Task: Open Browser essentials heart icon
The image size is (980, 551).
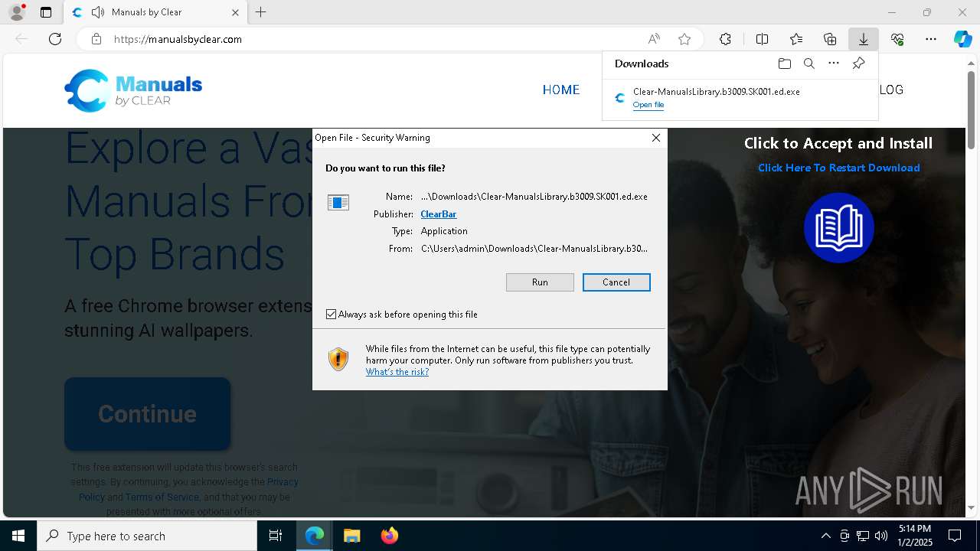Action: (897, 39)
